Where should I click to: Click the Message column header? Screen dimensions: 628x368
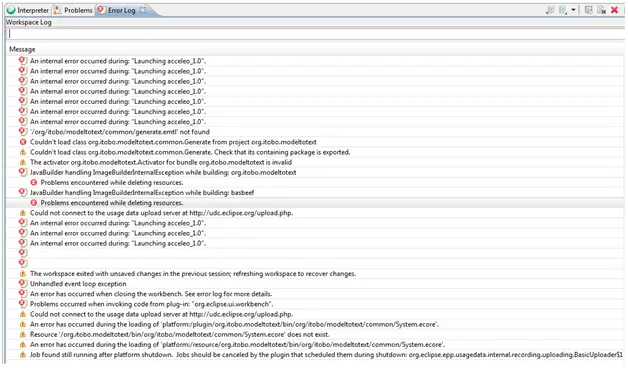22,49
